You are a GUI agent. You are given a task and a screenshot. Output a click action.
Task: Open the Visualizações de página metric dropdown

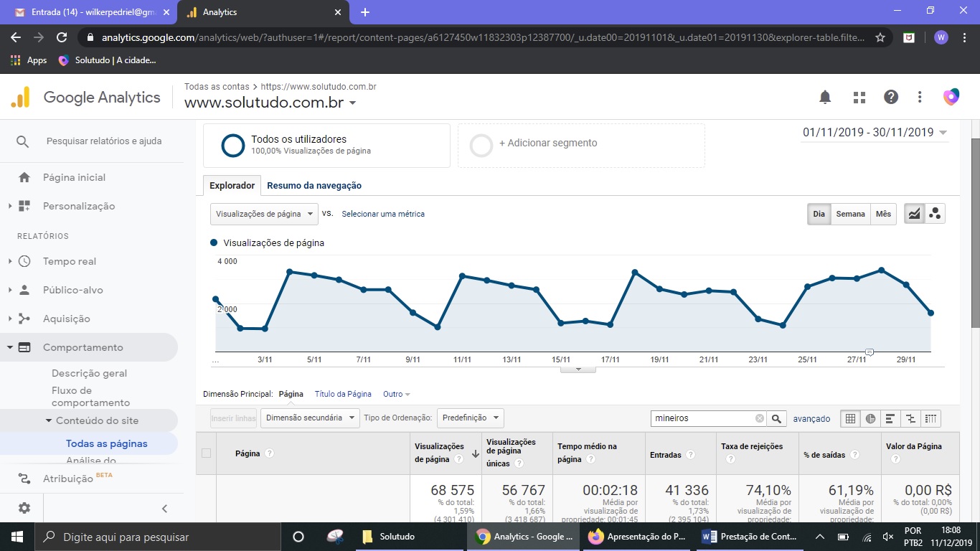[x=264, y=214]
